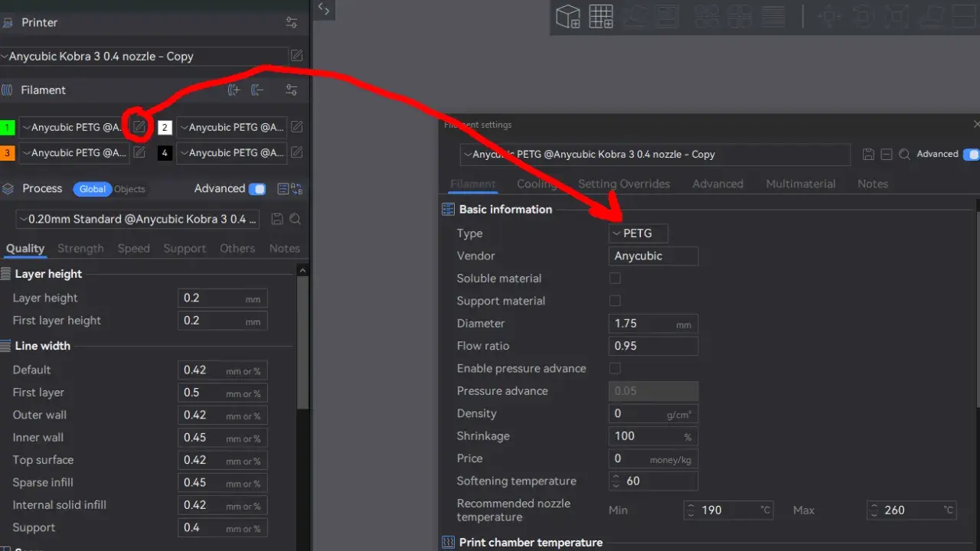Adjust Softening temperature stepper arrows
The image size is (980, 551).
point(616,481)
